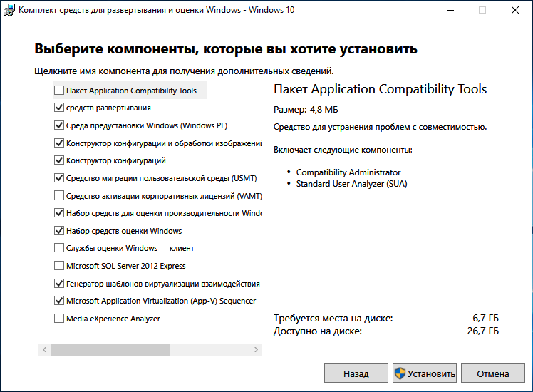Click the Установить button text
533x392 pixels.
(431, 373)
